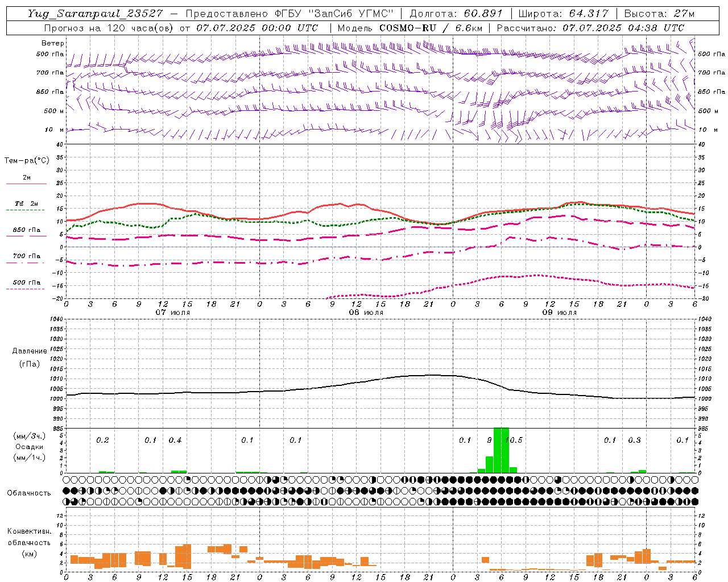Screen dimensions: 728x582
Task: Click the Ветер wind panel label
Action: (x=53, y=43)
